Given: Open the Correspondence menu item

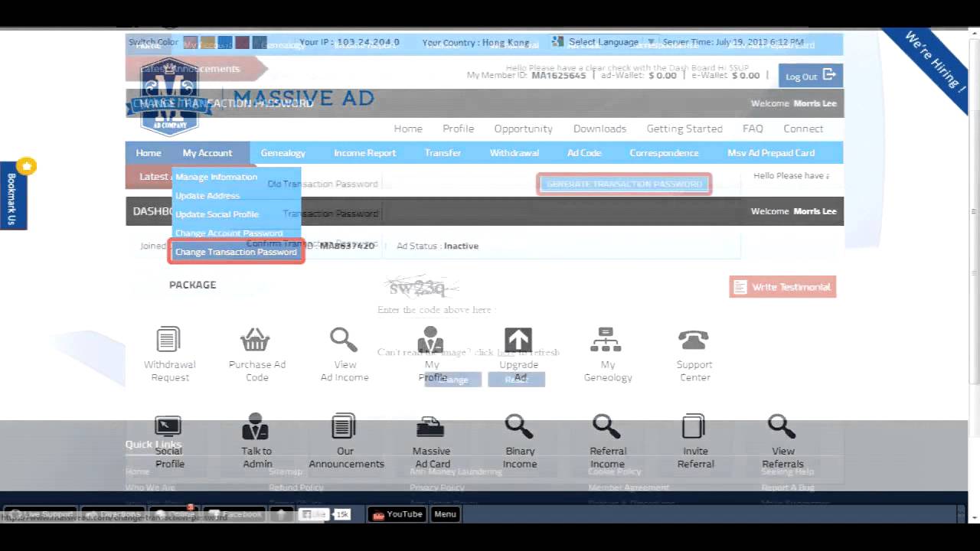Looking at the screenshot, I should click(664, 153).
